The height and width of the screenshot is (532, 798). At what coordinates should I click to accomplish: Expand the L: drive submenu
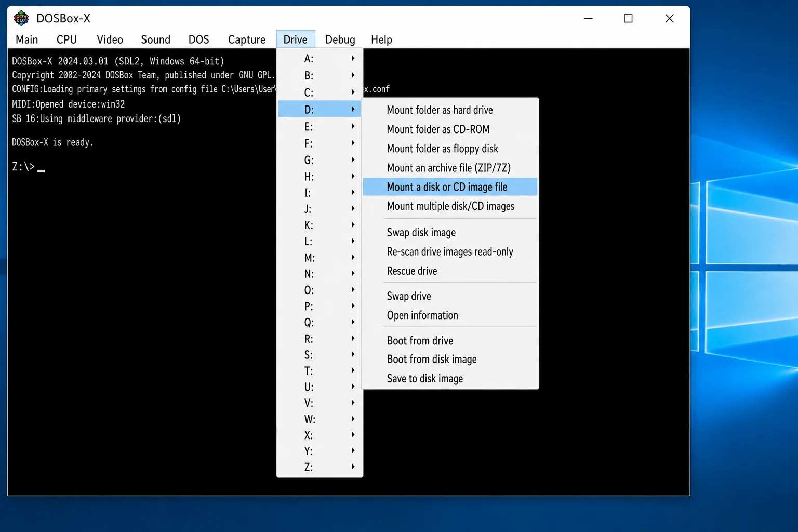[x=320, y=241]
